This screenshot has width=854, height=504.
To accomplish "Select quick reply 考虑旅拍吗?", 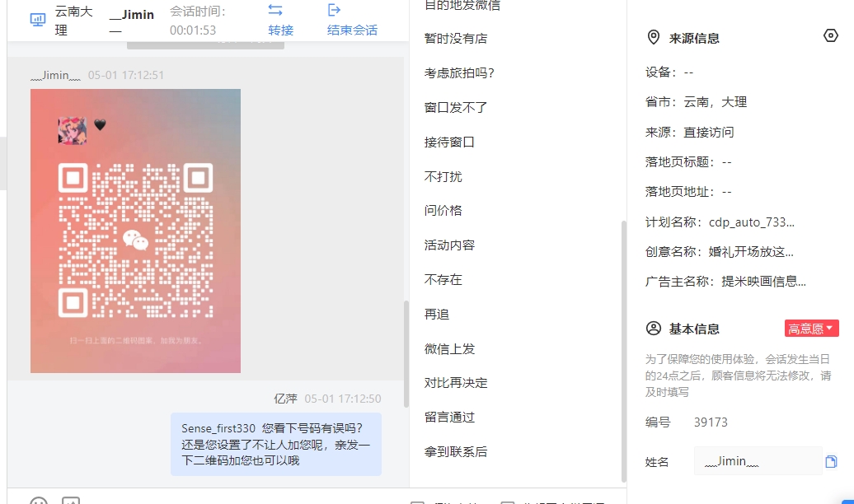I will coord(459,73).
